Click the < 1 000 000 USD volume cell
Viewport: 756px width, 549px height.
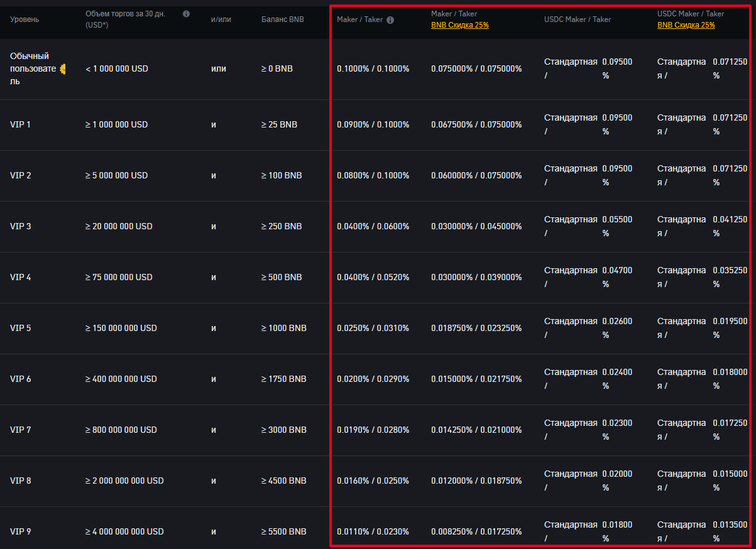tap(117, 68)
